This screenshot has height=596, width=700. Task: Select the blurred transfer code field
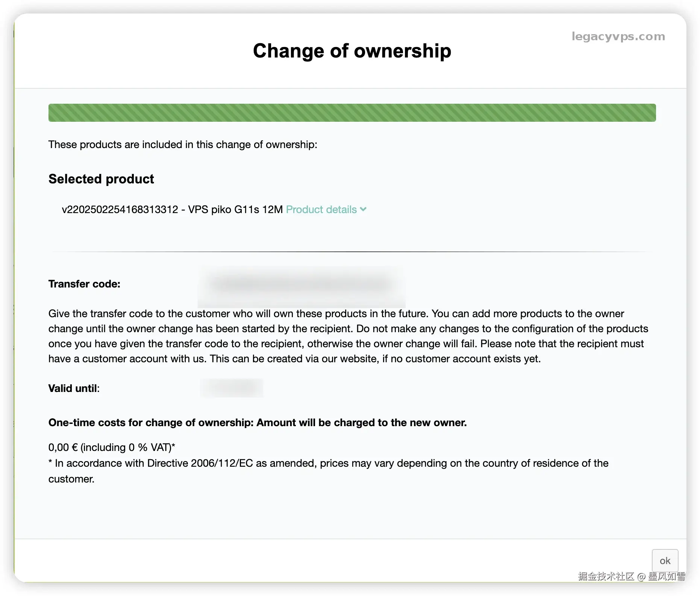[x=302, y=284]
